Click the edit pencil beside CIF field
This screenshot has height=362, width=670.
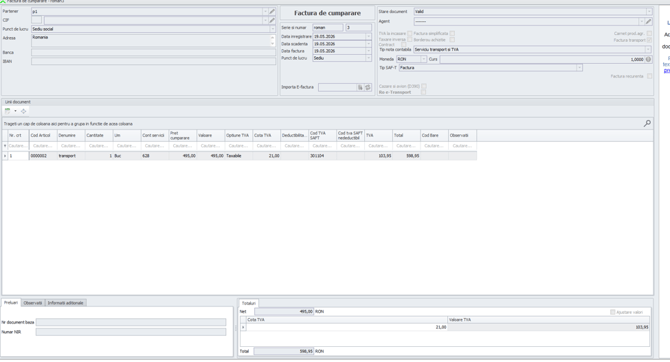(x=272, y=20)
